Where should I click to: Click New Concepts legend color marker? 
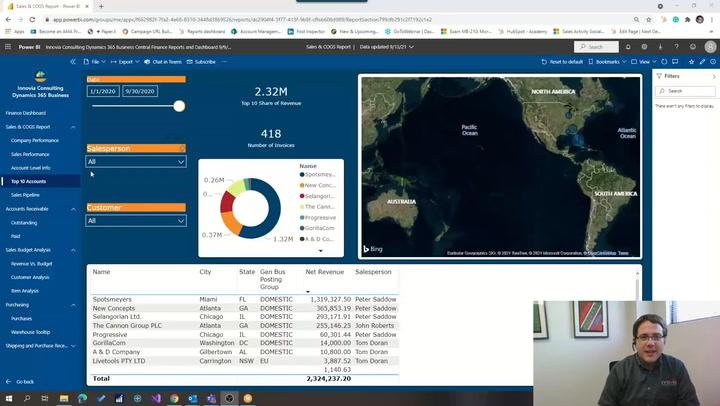point(302,185)
